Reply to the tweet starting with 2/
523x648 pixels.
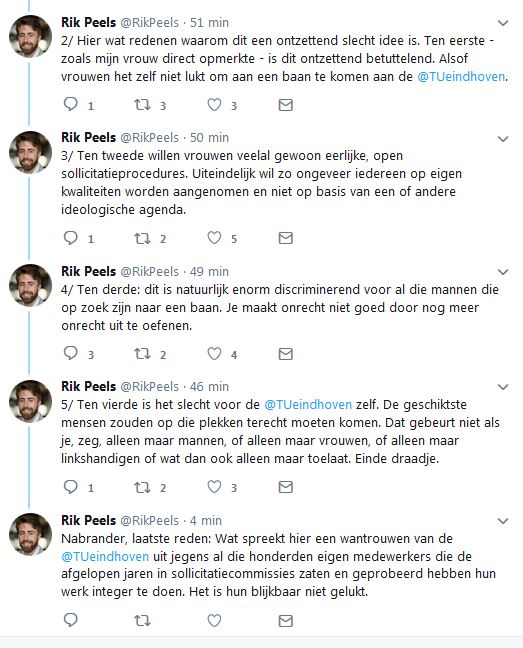pyautogui.click(x=71, y=104)
